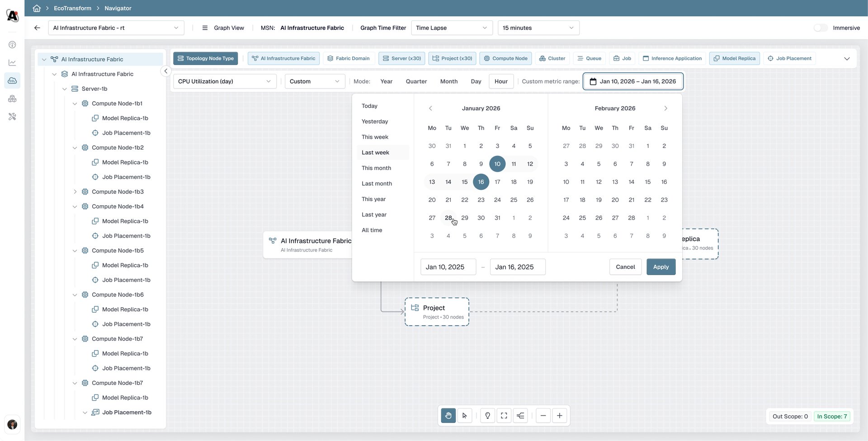Expand Compute Node-1b3 in the tree
868x441 pixels.
(x=75, y=192)
